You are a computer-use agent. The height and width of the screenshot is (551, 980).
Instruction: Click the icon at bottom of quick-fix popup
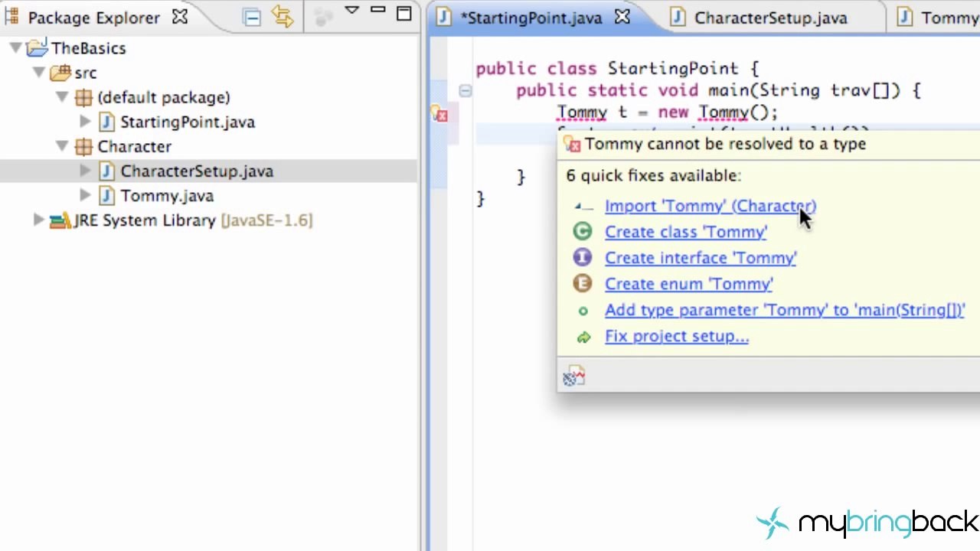573,377
